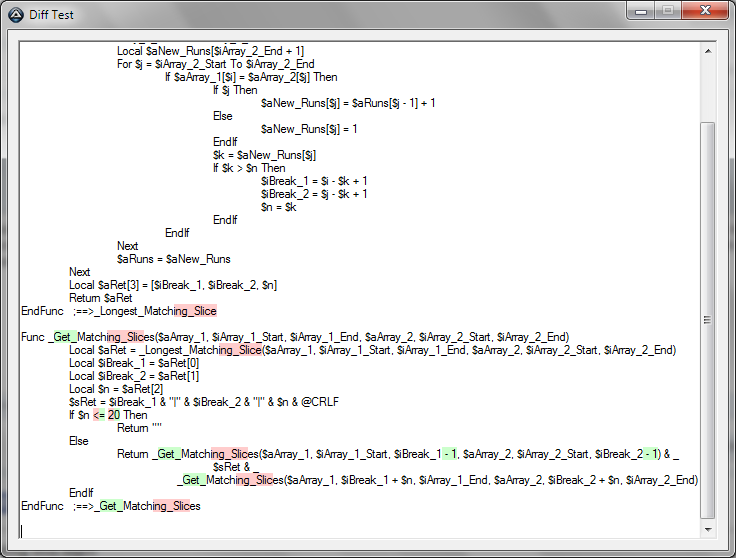Click scrollbar down arrow

(708, 529)
